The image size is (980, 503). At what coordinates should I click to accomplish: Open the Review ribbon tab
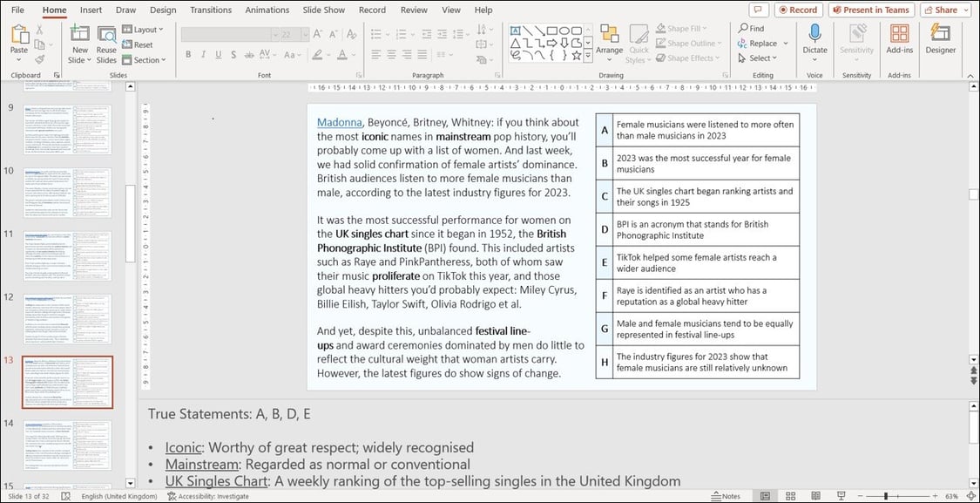point(414,10)
